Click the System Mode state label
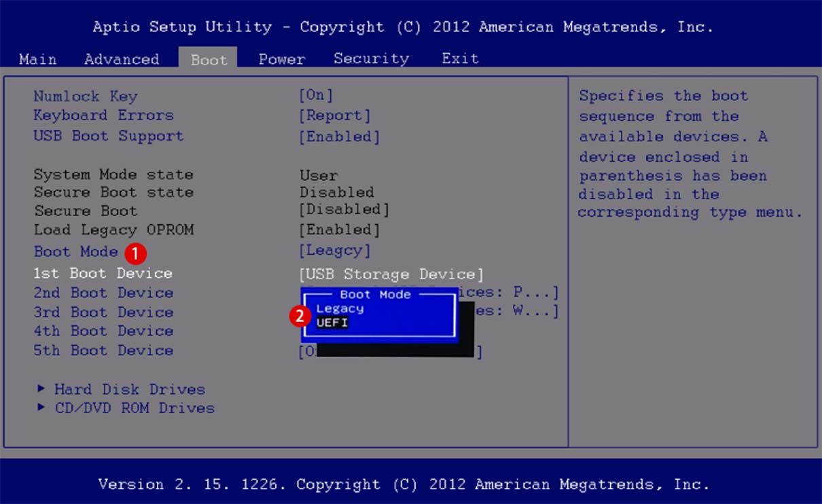Screen dimensions: 822x504 pos(113,175)
